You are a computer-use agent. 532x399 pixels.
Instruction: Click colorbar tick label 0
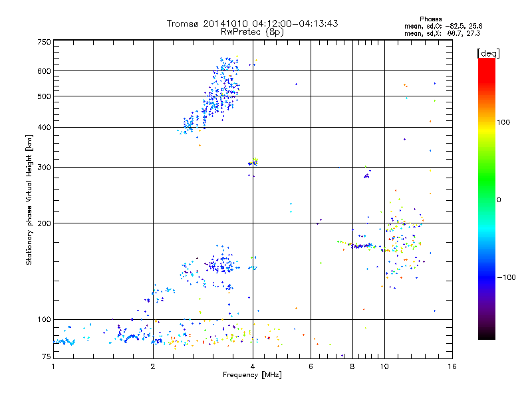click(499, 200)
